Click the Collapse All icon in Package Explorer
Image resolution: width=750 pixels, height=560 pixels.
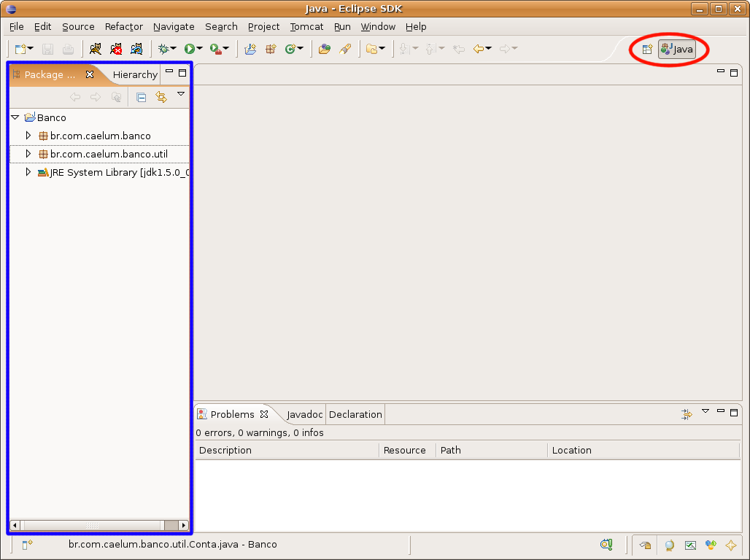tap(141, 98)
